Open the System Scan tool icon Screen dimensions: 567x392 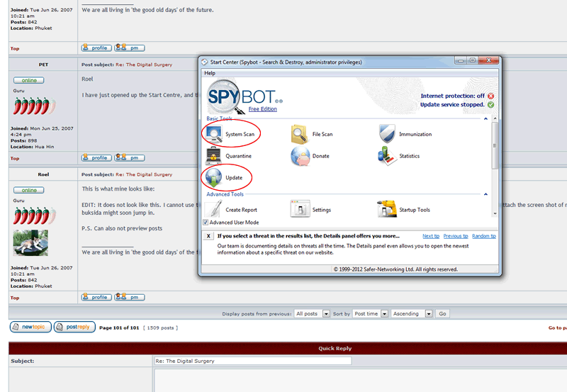(x=214, y=134)
